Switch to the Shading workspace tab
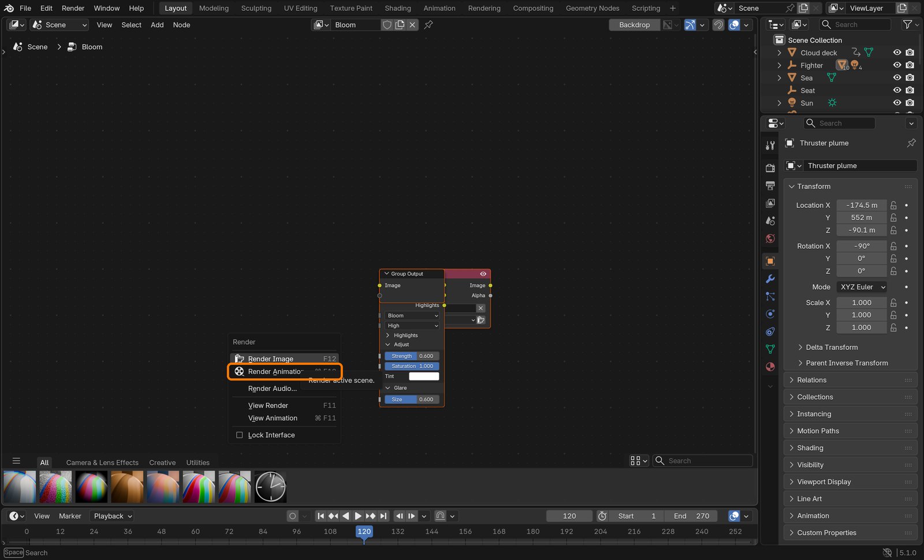 [x=398, y=8]
